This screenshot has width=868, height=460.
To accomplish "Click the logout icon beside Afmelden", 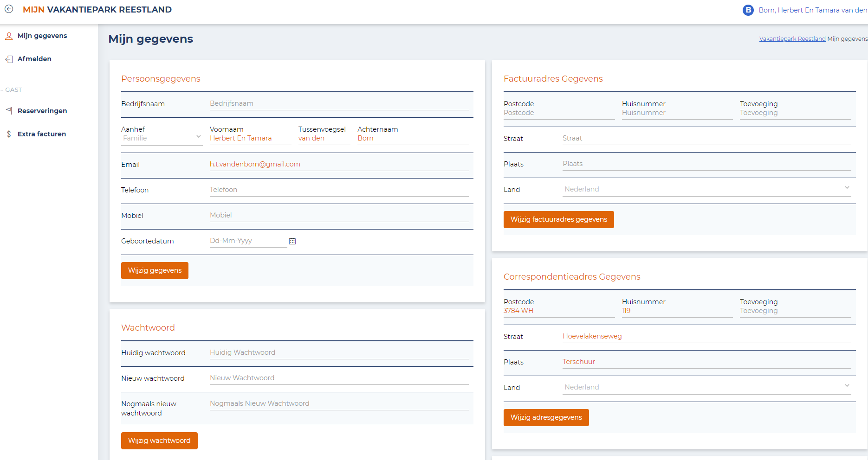I will point(9,59).
